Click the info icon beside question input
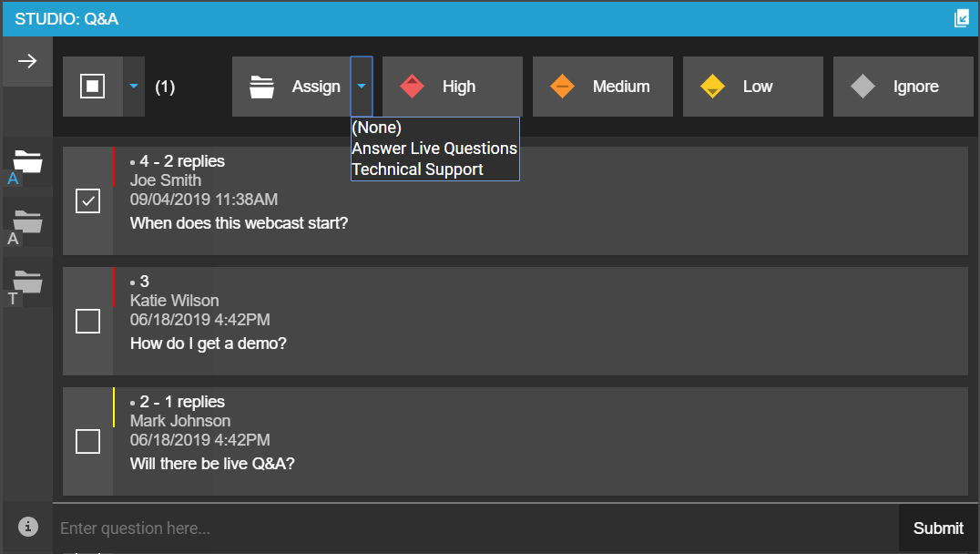 (28, 526)
